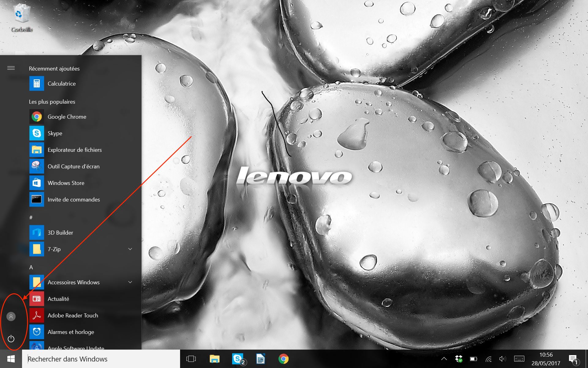Open Chrome from the taskbar
The image size is (588, 368).
[284, 359]
